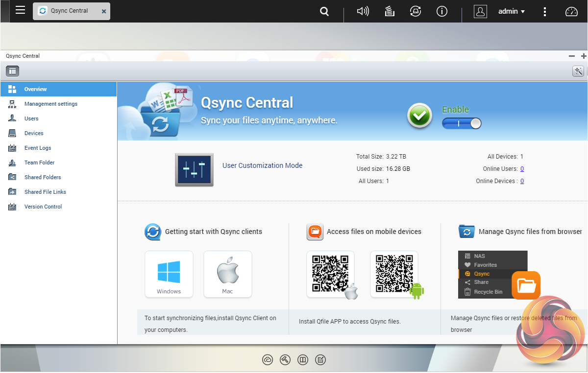Open Version Control in the sidebar
This screenshot has height=373, width=588.
(x=43, y=207)
